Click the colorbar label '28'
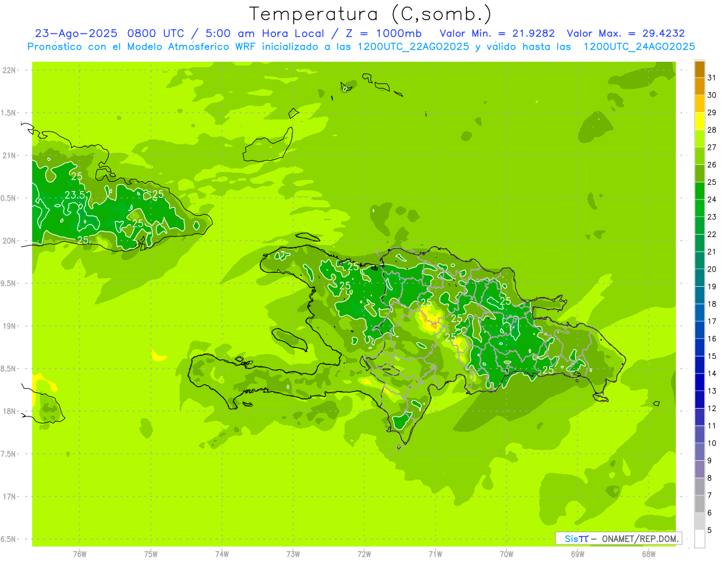The image size is (728, 562). point(712,130)
